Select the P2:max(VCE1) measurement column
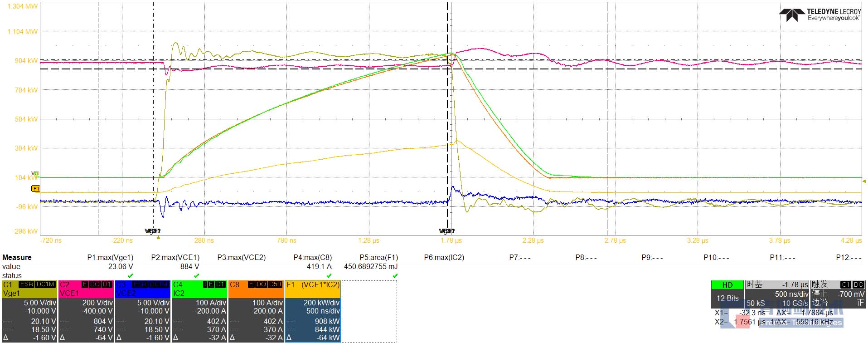868x343 pixels. [175, 257]
